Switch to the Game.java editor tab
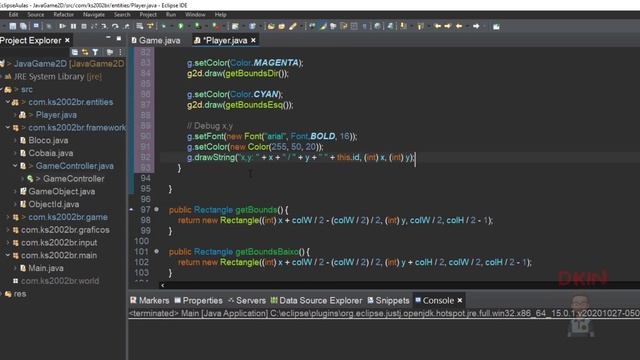This screenshot has height=360, width=640. coord(156,40)
